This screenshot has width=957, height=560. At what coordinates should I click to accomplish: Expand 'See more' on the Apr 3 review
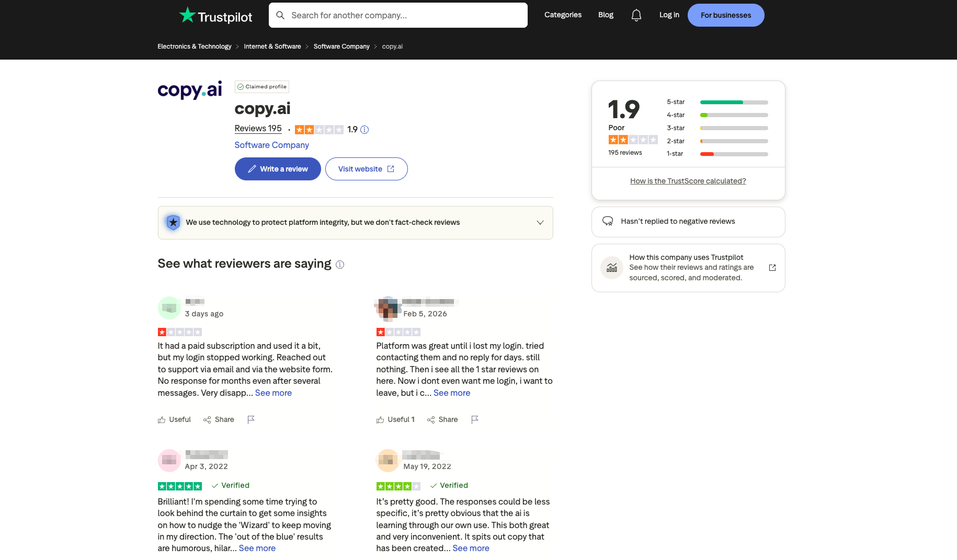[x=257, y=548]
